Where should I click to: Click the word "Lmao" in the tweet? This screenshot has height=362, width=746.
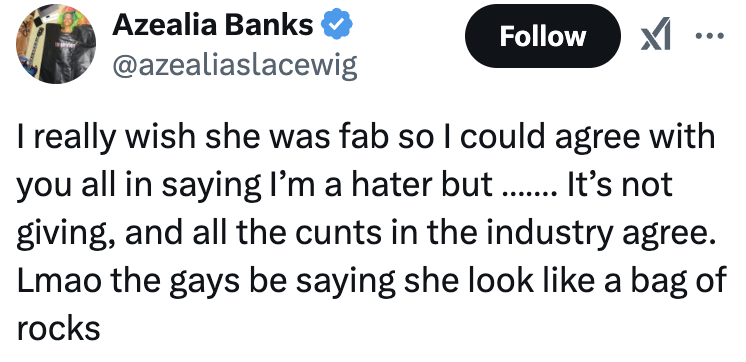tap(59, 280)
